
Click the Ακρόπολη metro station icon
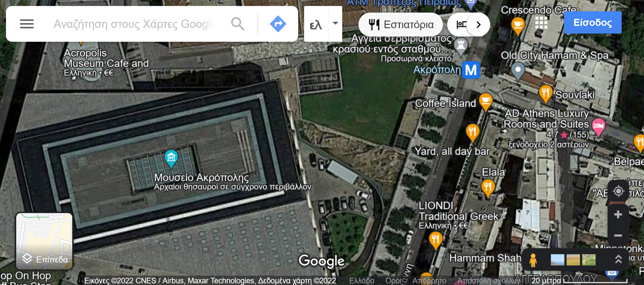(x=471, y=70)
